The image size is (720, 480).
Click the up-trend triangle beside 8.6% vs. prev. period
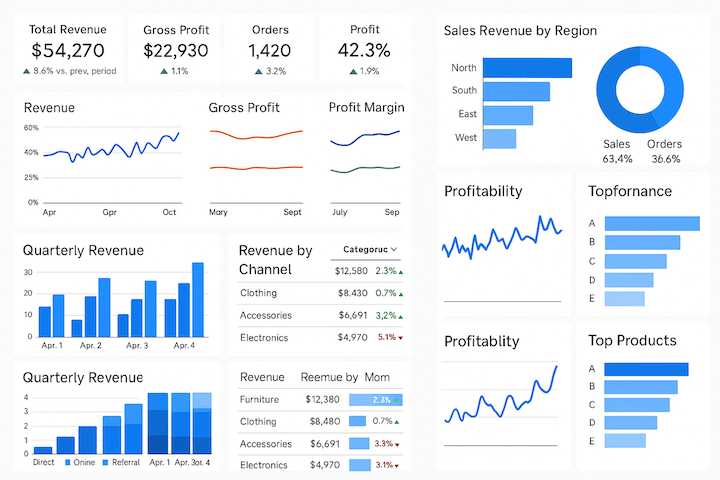coord(27,71)
